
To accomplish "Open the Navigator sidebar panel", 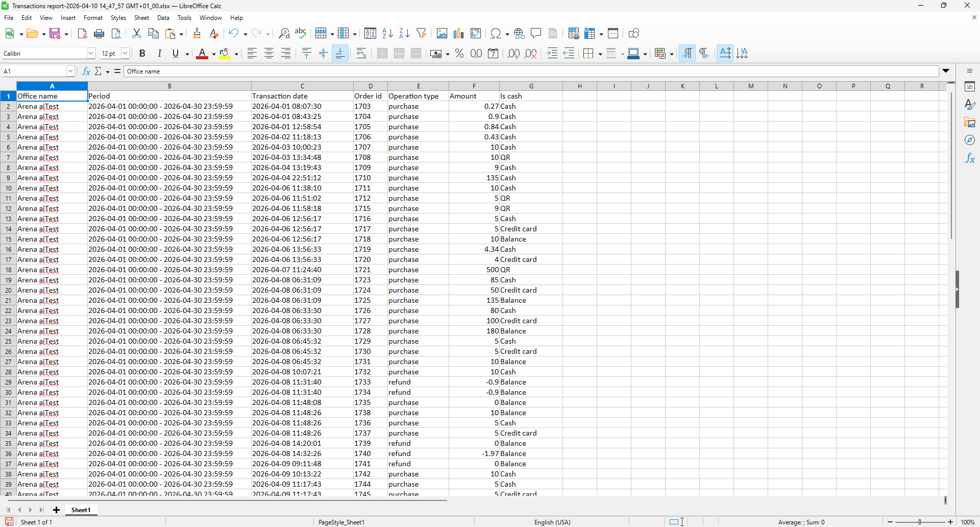I will click(x=970, y=140).
